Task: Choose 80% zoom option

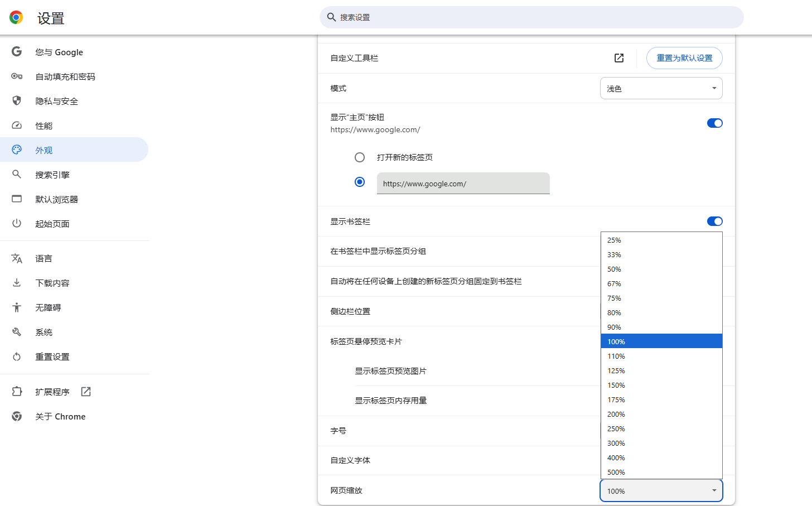Action: tap(661, 312)
